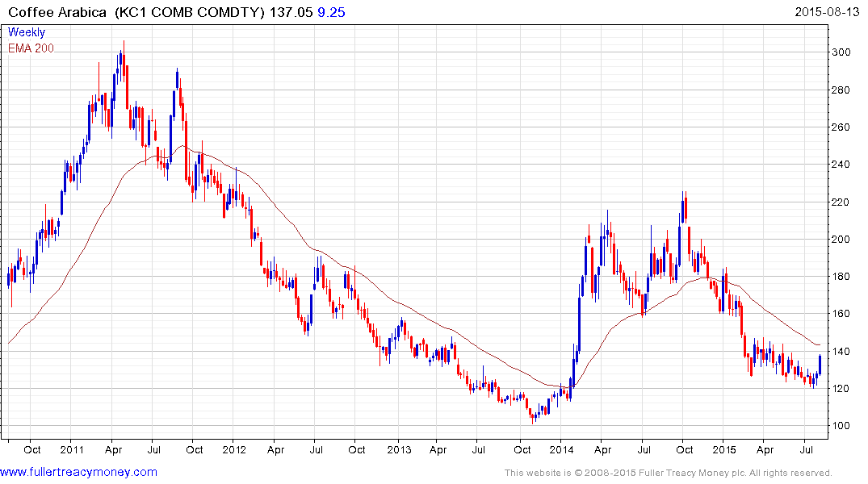Select the 'EMA 200' legend label
868x484 pixels.
tap(31, 48)
